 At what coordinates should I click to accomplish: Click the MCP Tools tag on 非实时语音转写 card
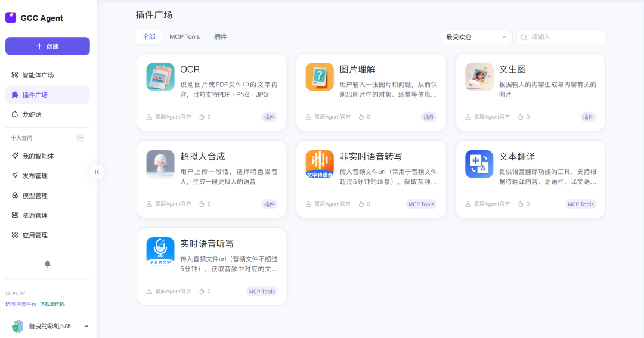point(421,204)
